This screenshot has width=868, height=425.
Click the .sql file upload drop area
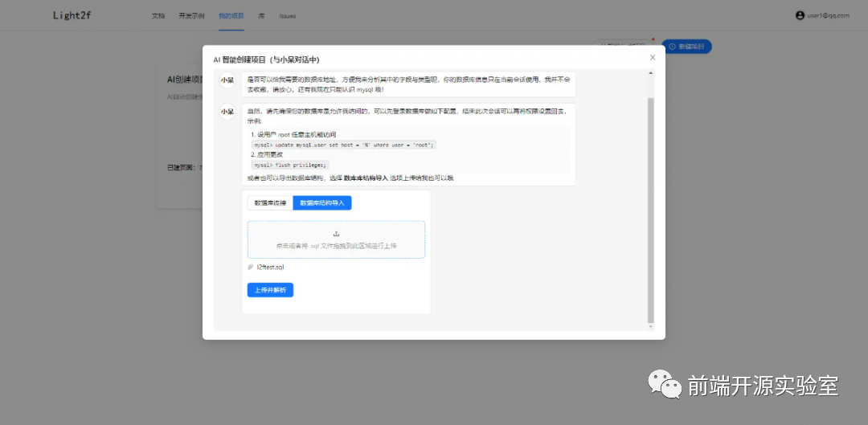tap(336, 239)
